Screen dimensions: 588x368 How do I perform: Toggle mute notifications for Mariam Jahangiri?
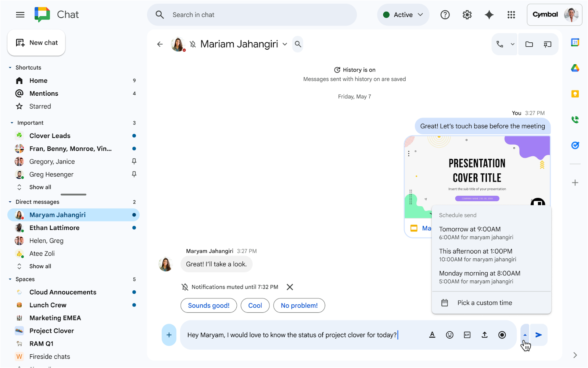[193, 44]
